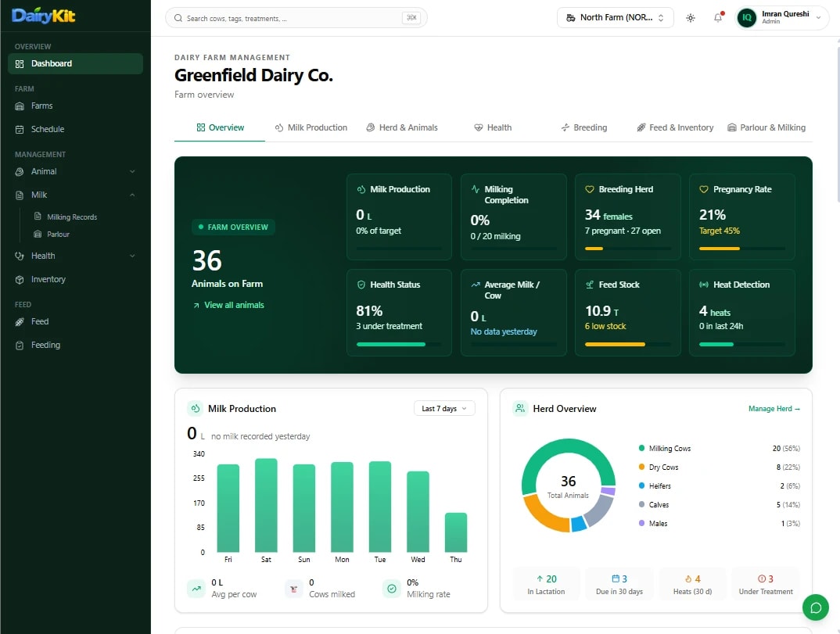Click the Schedule calendar icon

click(20, 130)
